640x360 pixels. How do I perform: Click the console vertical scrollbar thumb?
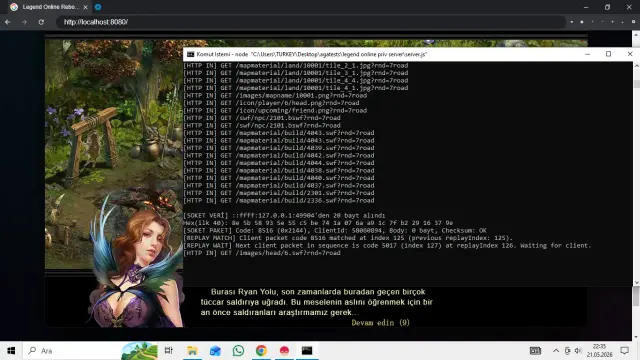point(636,84)
